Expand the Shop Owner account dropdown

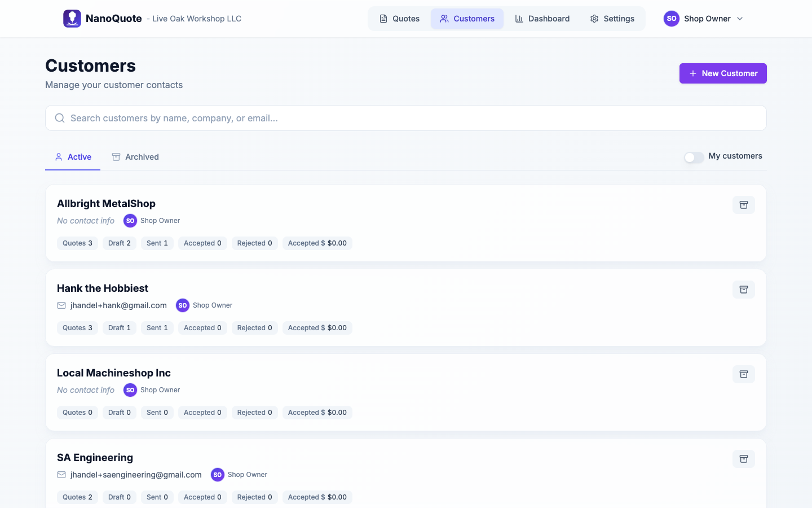[x=707, y=19]
